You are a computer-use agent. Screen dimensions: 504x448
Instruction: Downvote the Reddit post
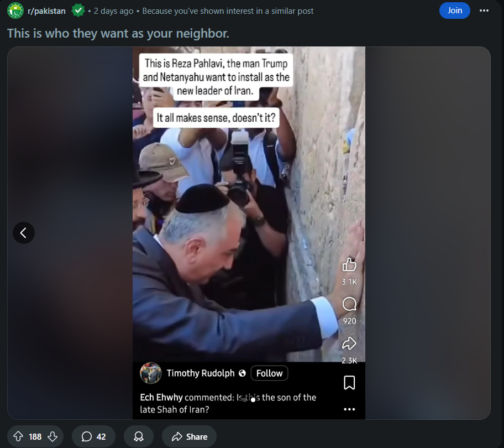[53, 436]
